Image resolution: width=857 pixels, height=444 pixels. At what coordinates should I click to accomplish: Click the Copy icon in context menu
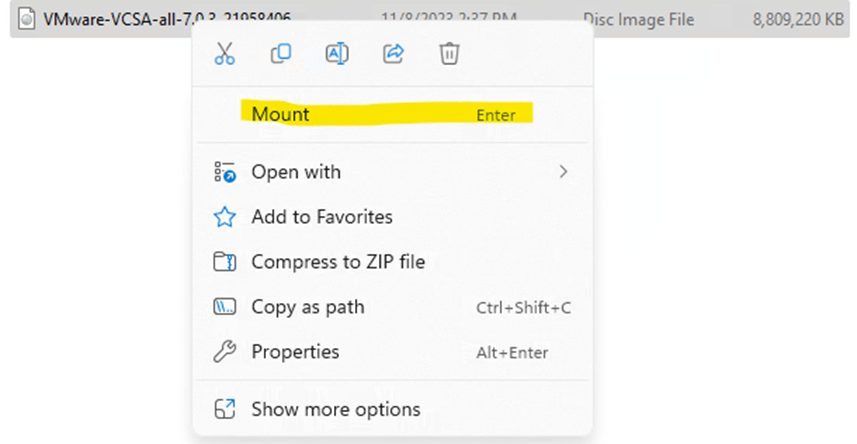click(x=281, y=54)
